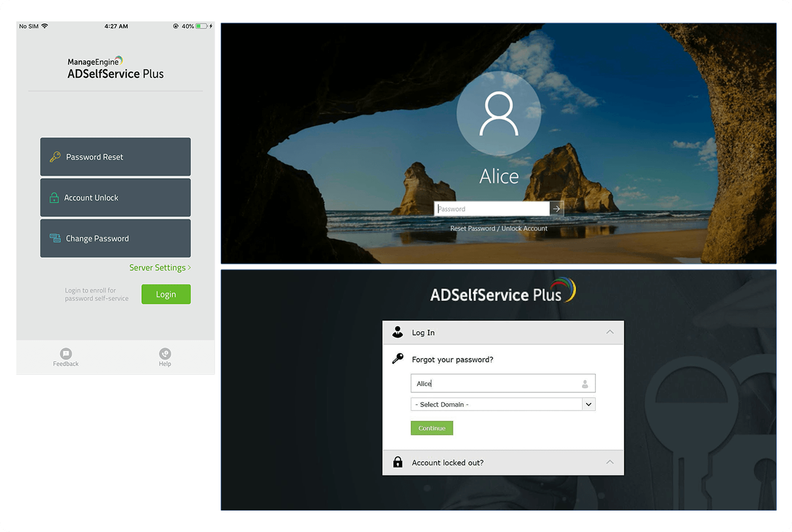Click the key icon beside Forgot your password
This screenshot has width=792, height=532.
(x=398, y=359)
